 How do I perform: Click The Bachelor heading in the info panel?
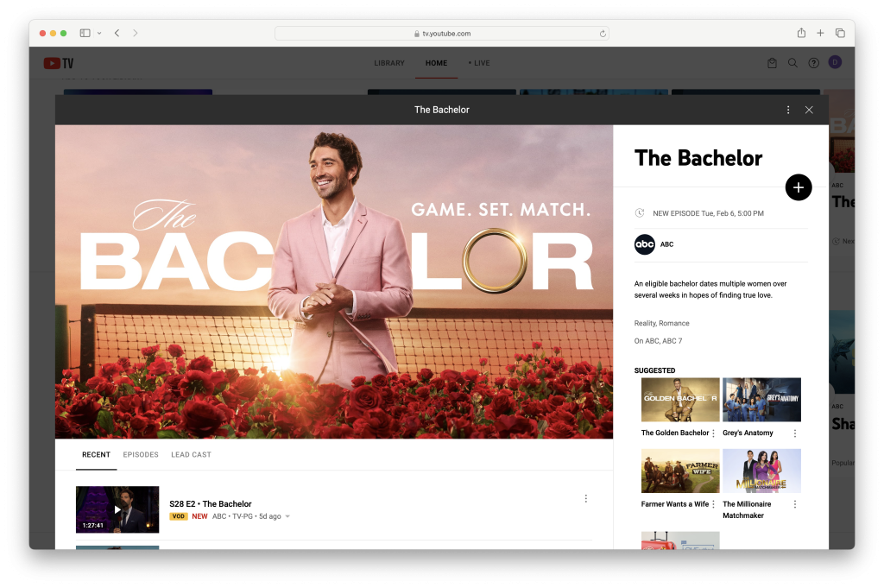point(698,158)
